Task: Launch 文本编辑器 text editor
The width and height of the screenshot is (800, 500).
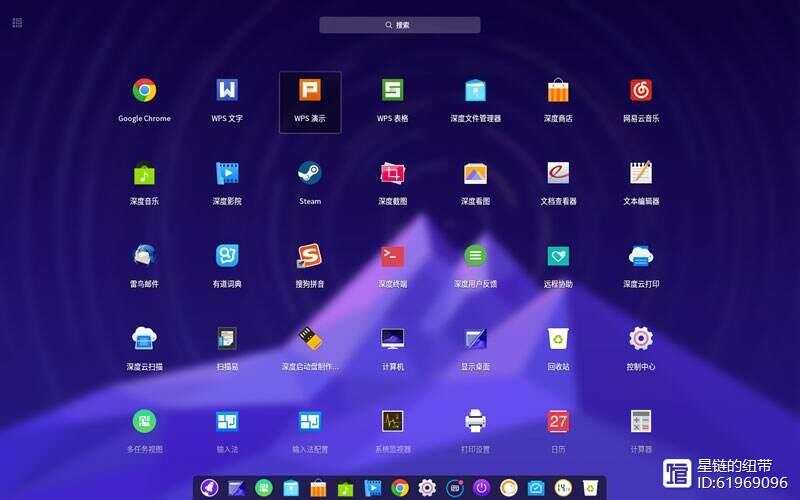Action: [x=641, y=173]
